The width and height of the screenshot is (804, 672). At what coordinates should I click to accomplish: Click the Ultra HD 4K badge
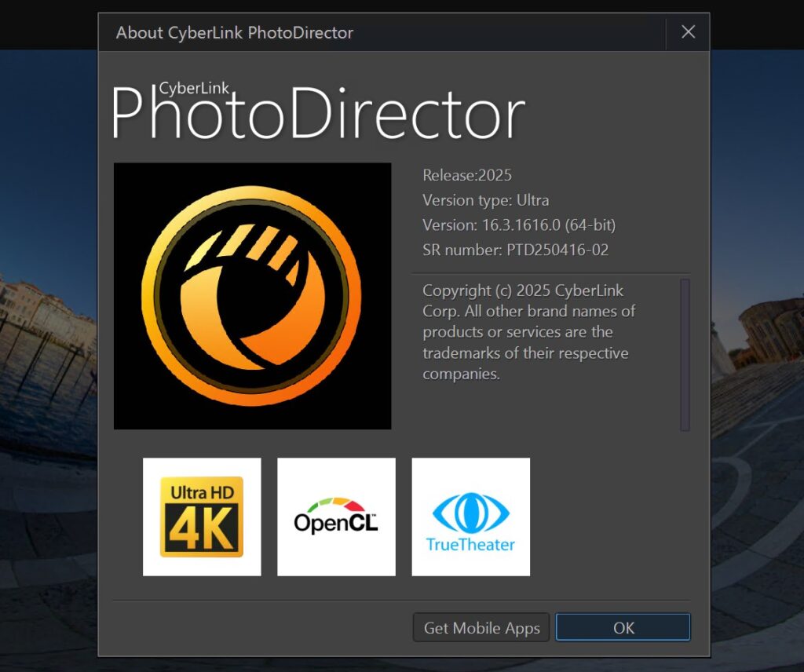202,517
